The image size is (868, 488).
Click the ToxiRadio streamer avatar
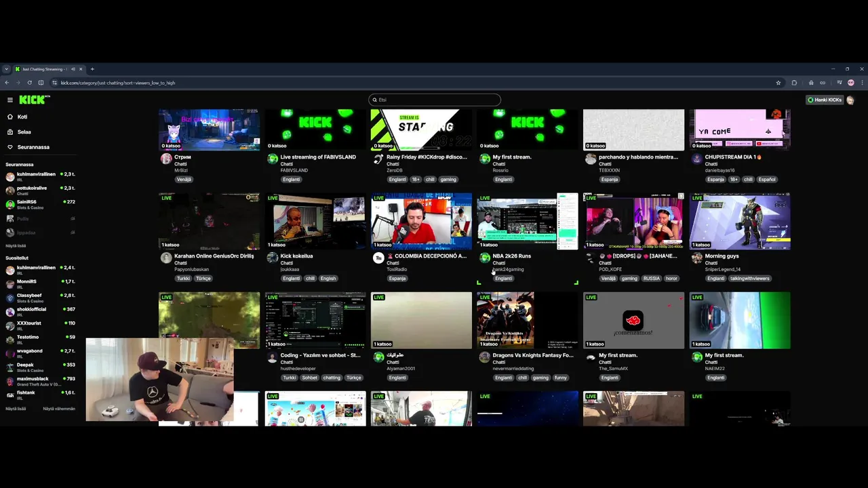[x=378, y=258]
